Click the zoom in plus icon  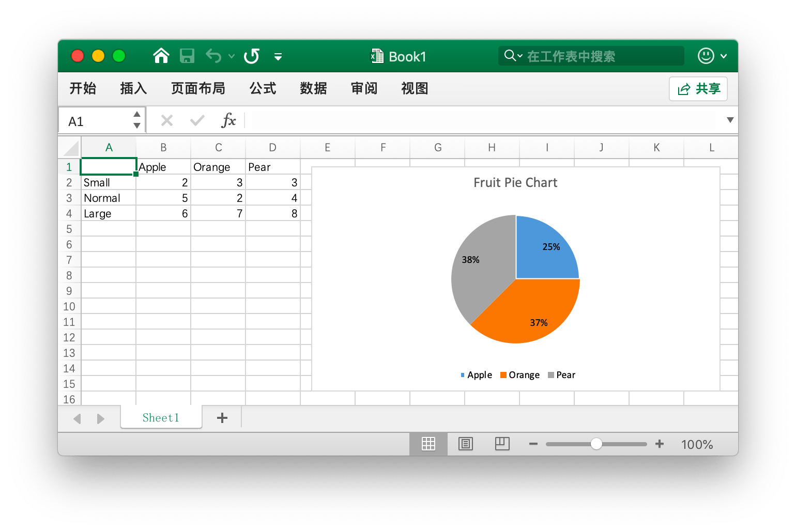pos(660,444)
